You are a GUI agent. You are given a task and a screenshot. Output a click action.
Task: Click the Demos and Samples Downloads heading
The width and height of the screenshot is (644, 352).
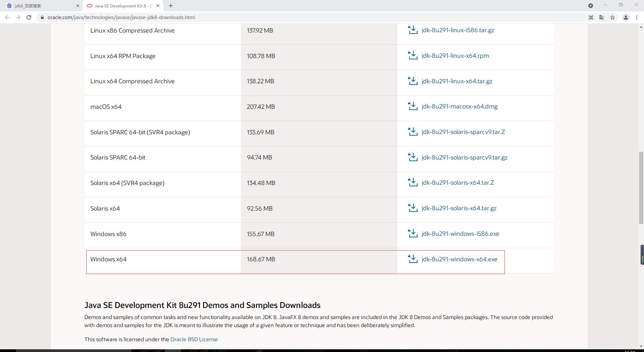point(202,305)
